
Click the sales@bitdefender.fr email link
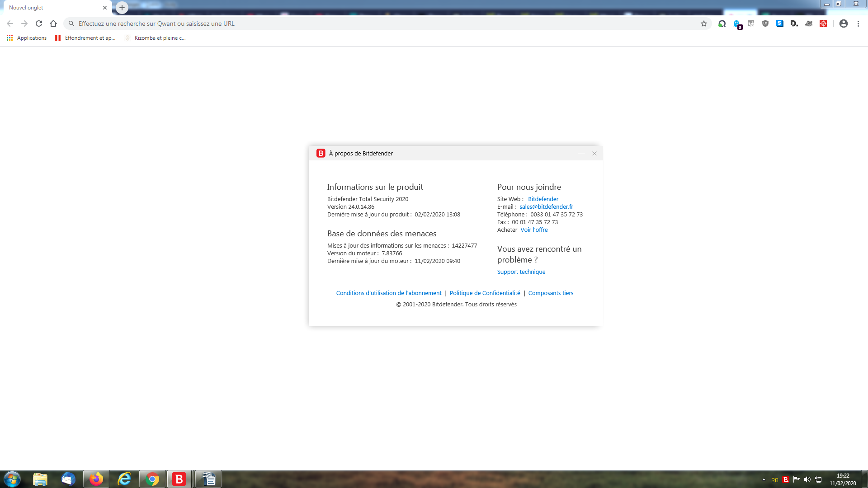546,206
